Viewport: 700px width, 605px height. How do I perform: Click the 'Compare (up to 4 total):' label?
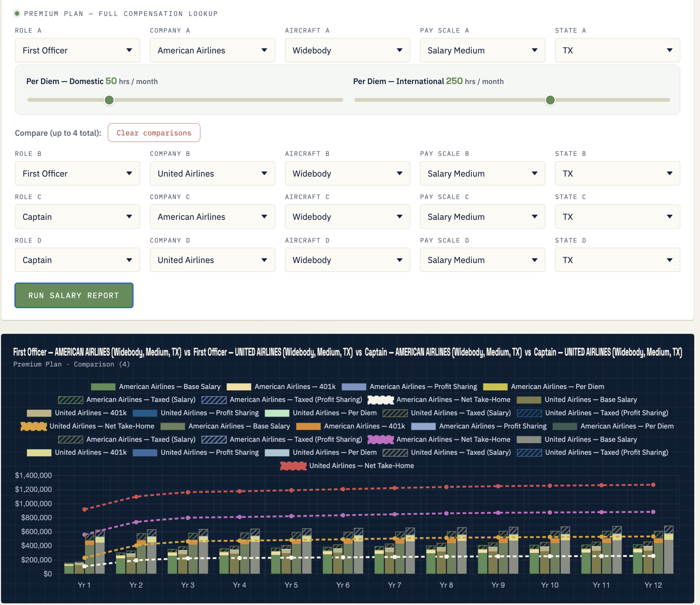pyautogui.click(x=58, y=133)
